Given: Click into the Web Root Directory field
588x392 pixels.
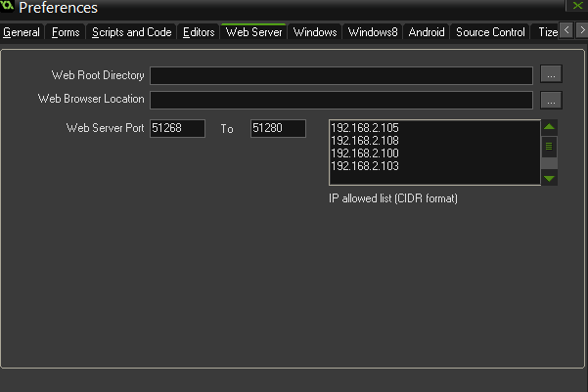Looking at the screenshot, I should pyautogui.click(x=340, y=75).
